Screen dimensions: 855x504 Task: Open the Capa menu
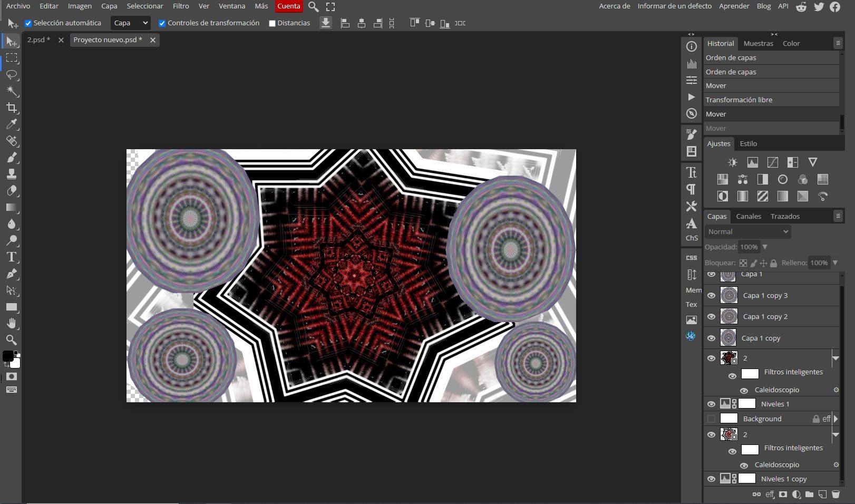click(109, 6)
